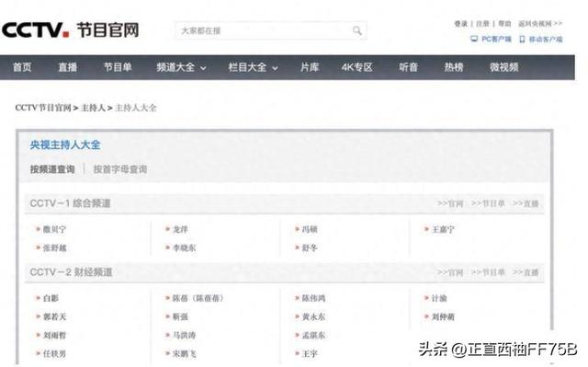Open the 首页 menu item
588x367 pixels.
coord(22,67)
